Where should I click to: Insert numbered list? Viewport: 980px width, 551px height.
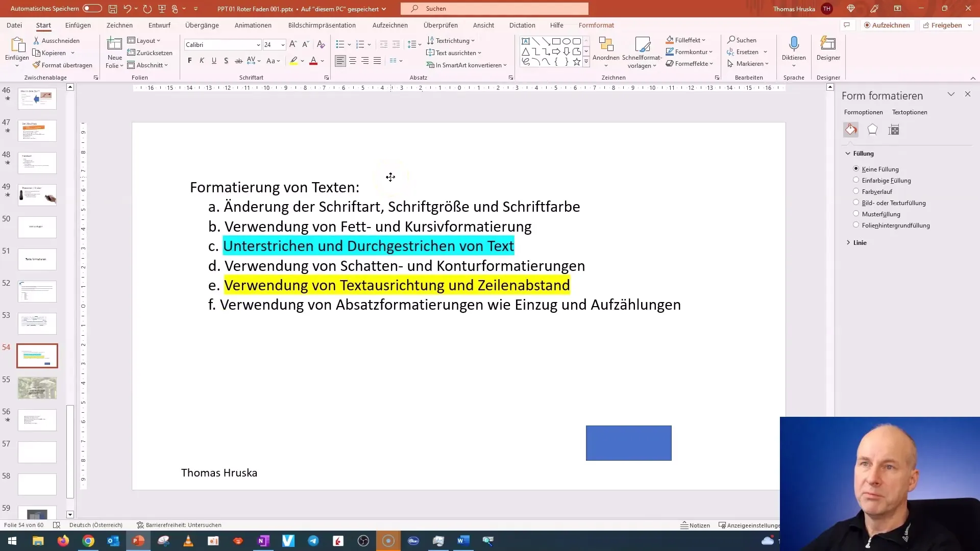coord(360,44)
